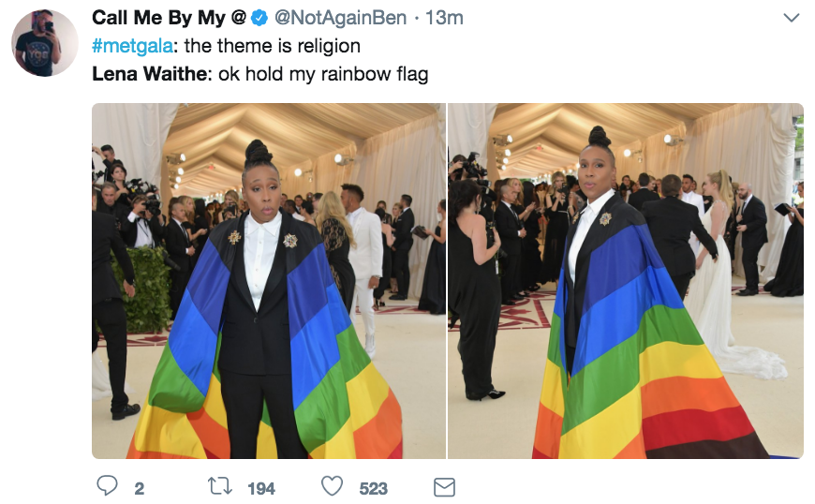815x504 pixels.
Task: Open the NotAgainBen profile avatar
Action: [x=45, y=43]
